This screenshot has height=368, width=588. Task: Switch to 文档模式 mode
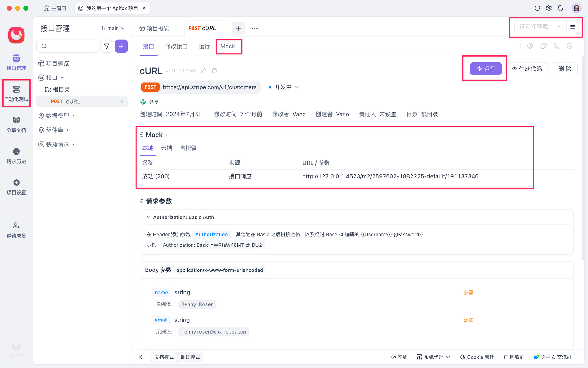pos(164,357)
